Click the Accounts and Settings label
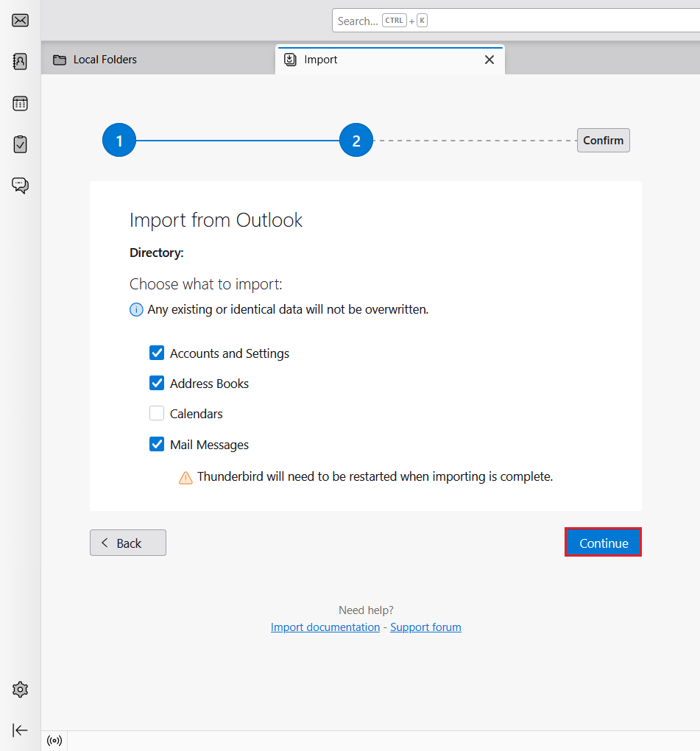Viewport: 700px width, 751px height. (x=230, y=353)
